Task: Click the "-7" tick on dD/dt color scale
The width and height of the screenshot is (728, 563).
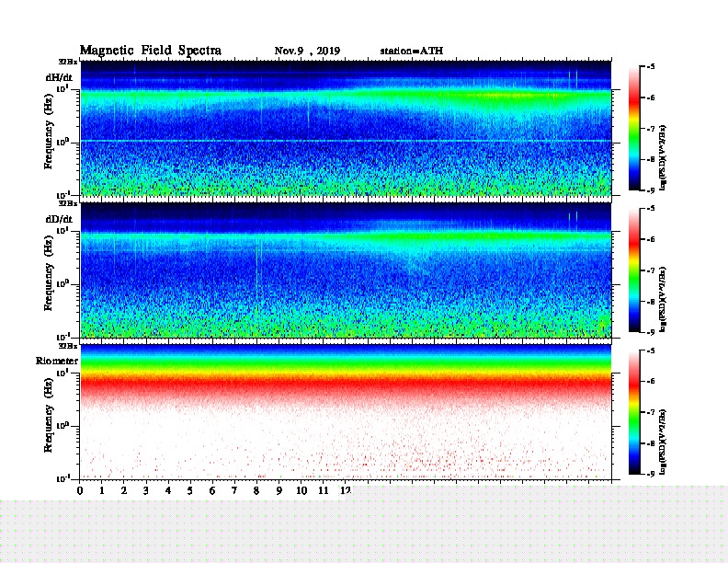Action: tap(651, 270)
